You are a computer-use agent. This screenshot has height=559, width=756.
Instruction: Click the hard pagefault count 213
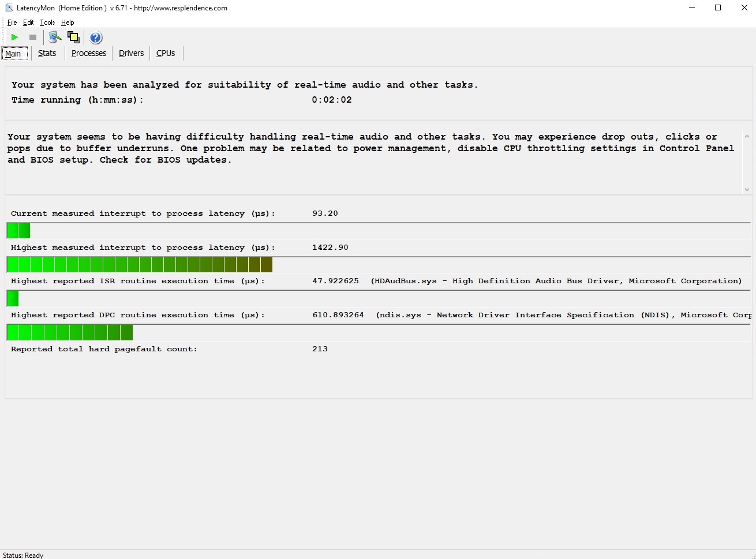tap(320, 349)
